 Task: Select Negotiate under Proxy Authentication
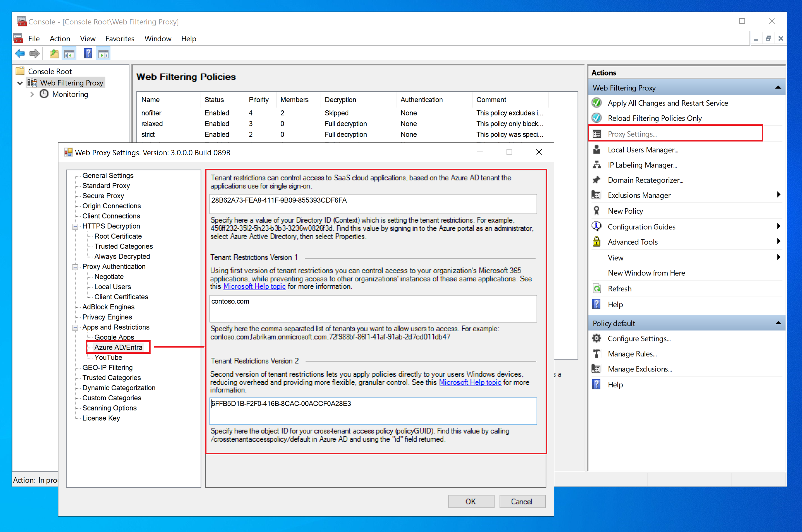click(x=109, y=277)
